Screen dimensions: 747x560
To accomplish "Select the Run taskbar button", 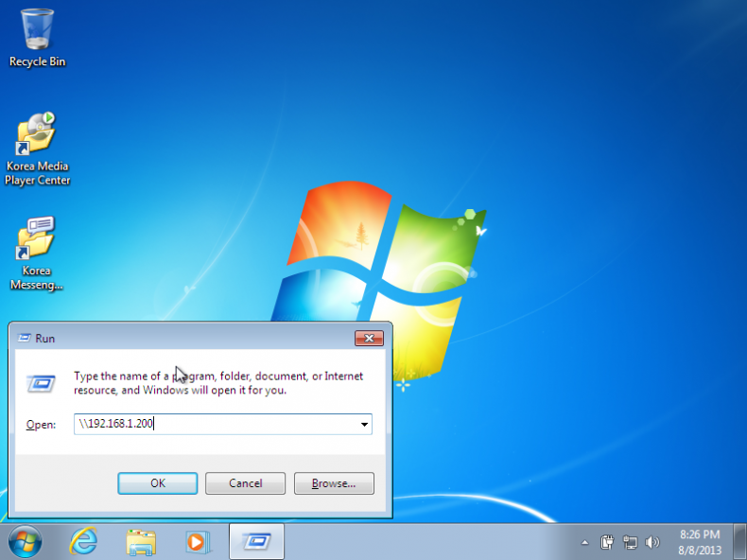I will pyautogui.click(x=256, y=541).
